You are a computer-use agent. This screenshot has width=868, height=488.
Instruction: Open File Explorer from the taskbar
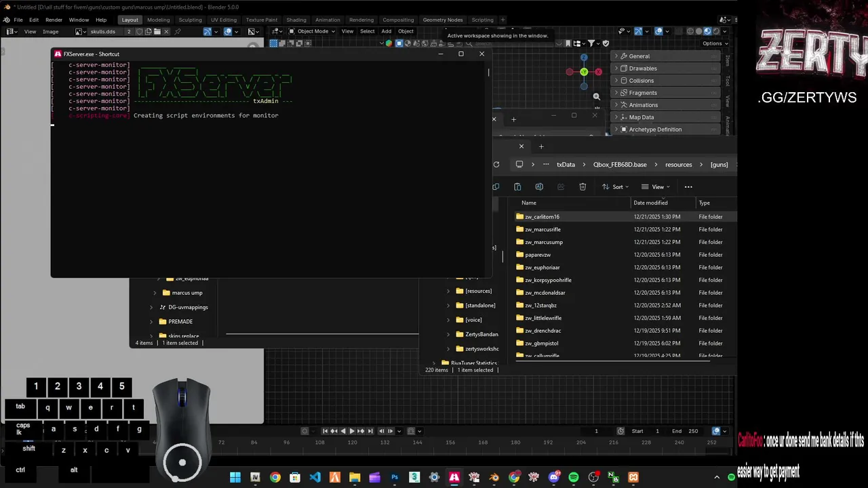tap(355, 477)
